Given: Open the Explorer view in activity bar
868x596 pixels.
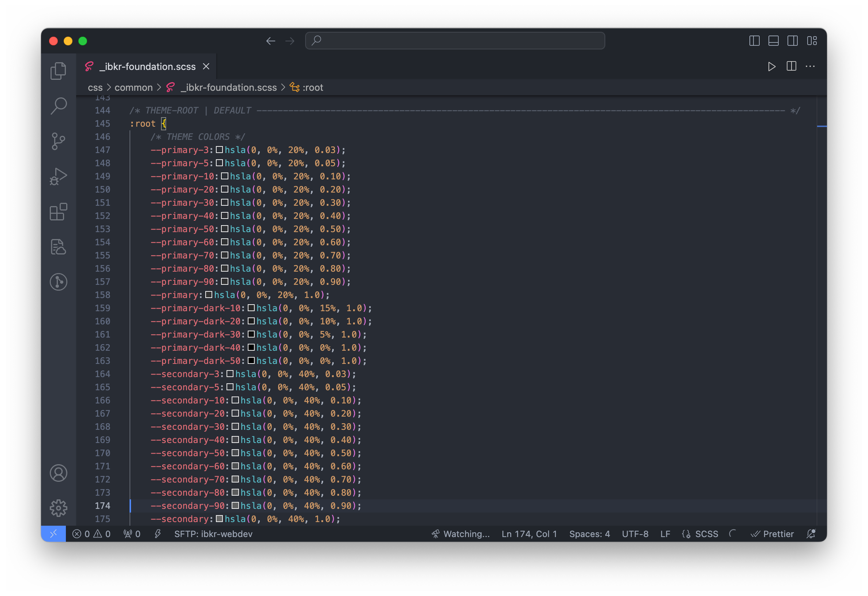Looking at the screenshot, I should (58, 71).
